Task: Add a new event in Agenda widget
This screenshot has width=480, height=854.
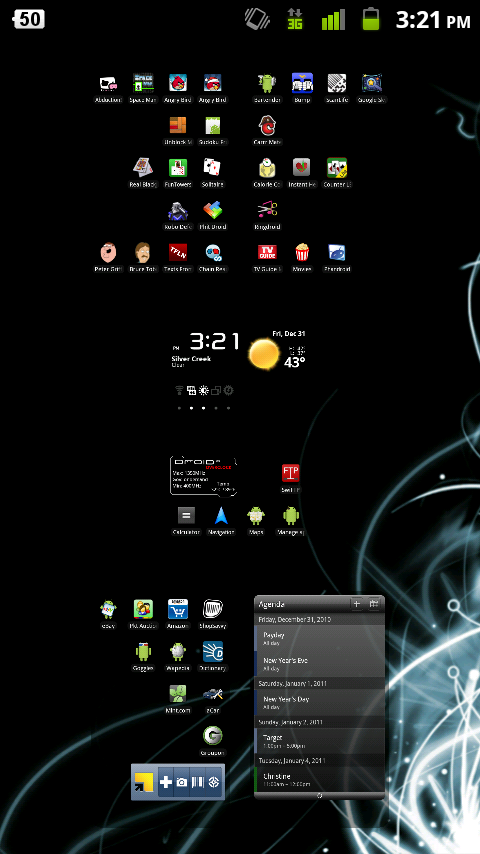Action: tap(356, 603)
